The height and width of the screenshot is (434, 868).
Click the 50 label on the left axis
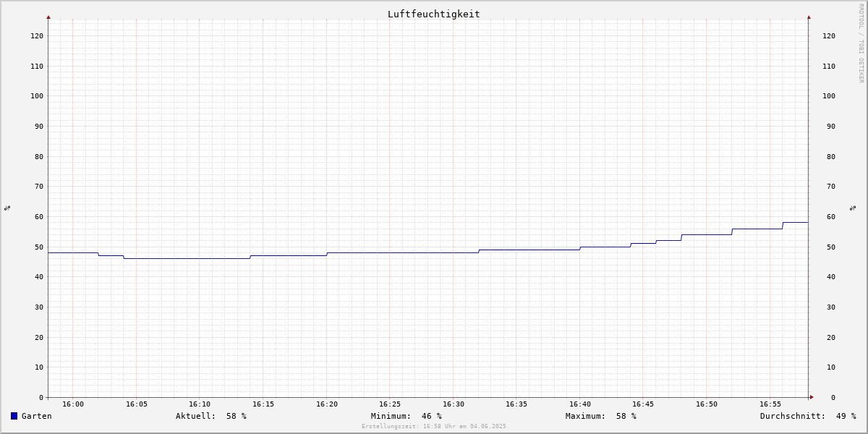[39, 247]
